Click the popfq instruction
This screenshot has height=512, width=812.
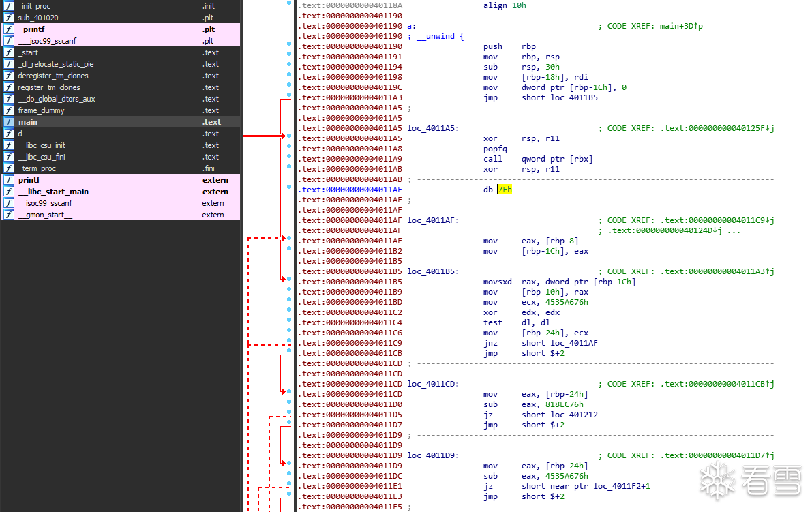(x=495, y=149)
